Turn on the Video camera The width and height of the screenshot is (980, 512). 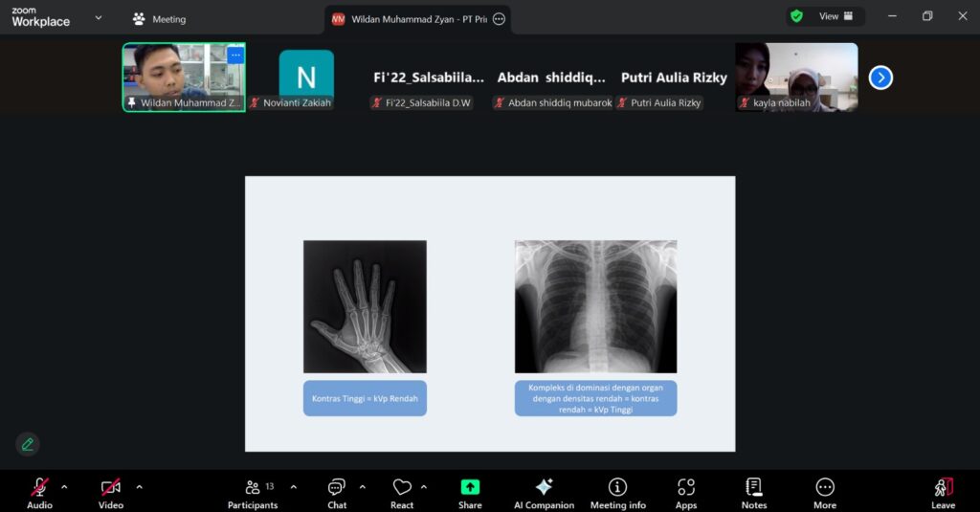point(111,492)
